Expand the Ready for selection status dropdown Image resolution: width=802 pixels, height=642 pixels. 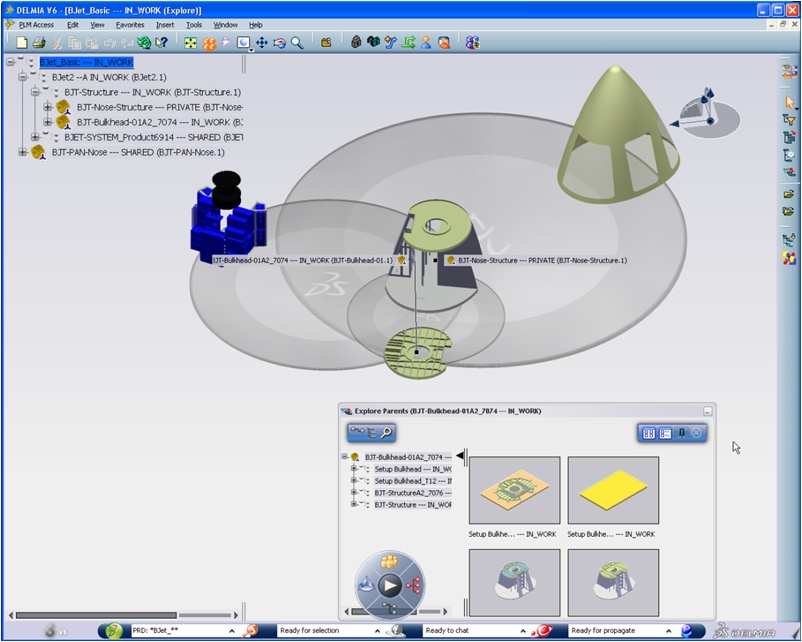(x=377, y=631)
